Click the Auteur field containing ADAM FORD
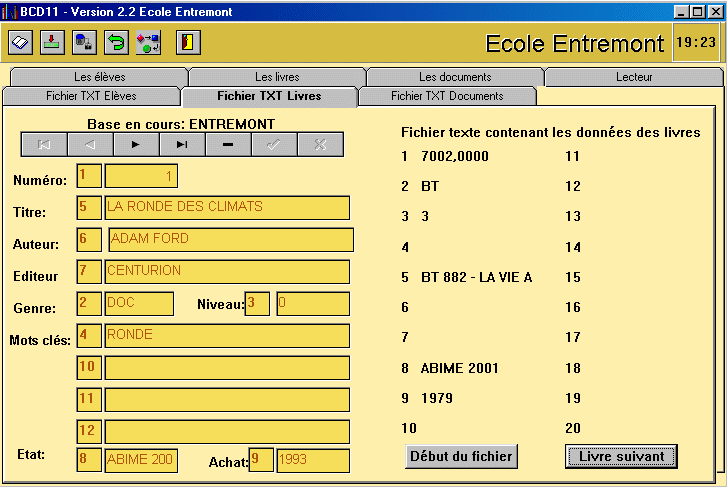727x487 pixels. coord(230,239)
